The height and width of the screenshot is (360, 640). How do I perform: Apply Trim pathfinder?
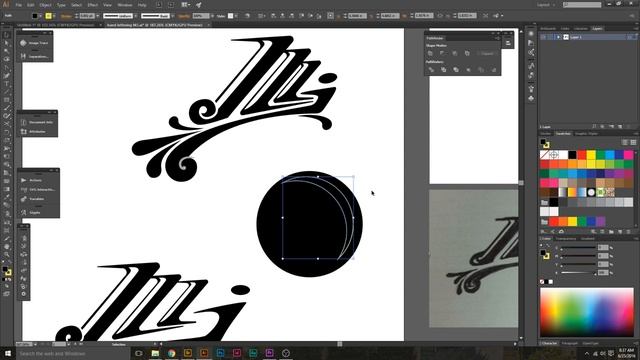pos(443,70)
